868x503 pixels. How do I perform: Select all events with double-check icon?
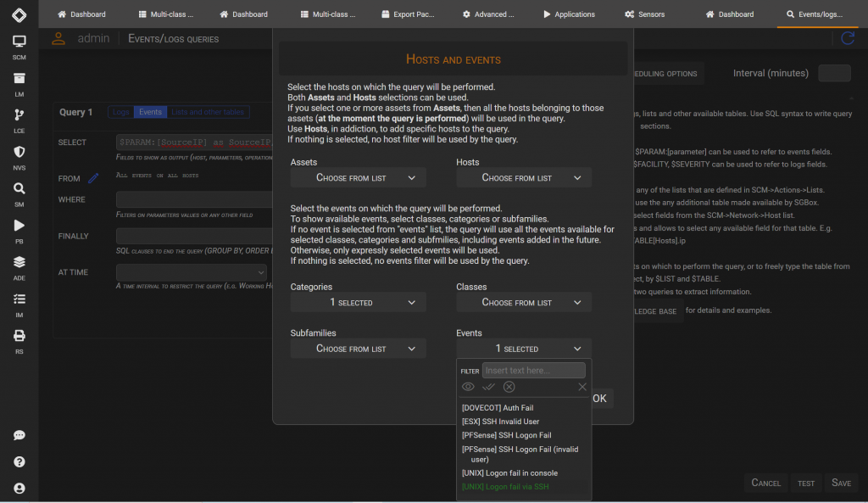point(488,387)
